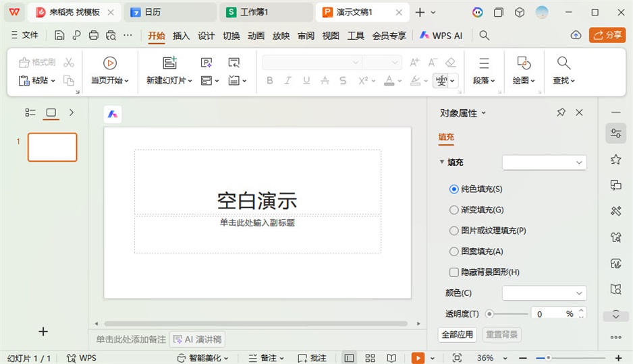The width and height of the screenshot is (633, 364).
Task: Click the Drawing shapes icon
Action: [x=524, y=63]
